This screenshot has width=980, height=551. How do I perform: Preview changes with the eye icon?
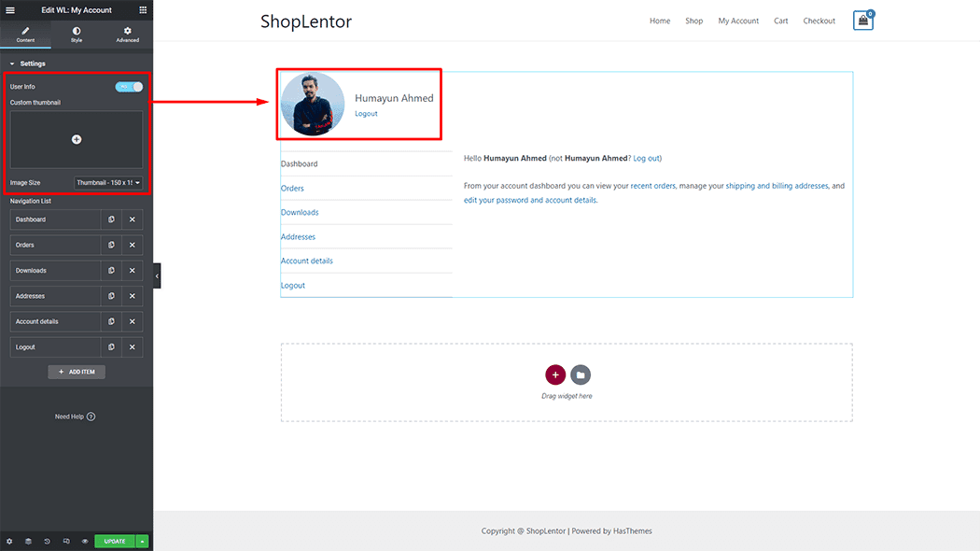[x=84, y=541]
